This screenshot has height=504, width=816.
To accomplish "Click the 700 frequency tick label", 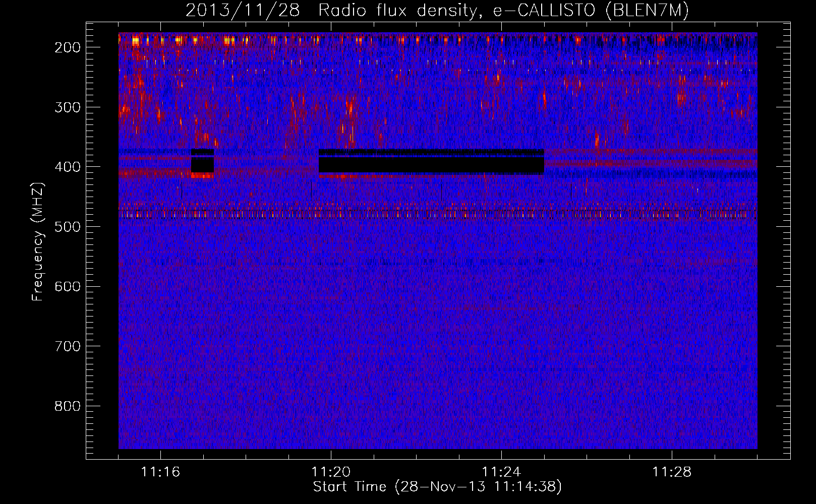I will pos(67,346).
